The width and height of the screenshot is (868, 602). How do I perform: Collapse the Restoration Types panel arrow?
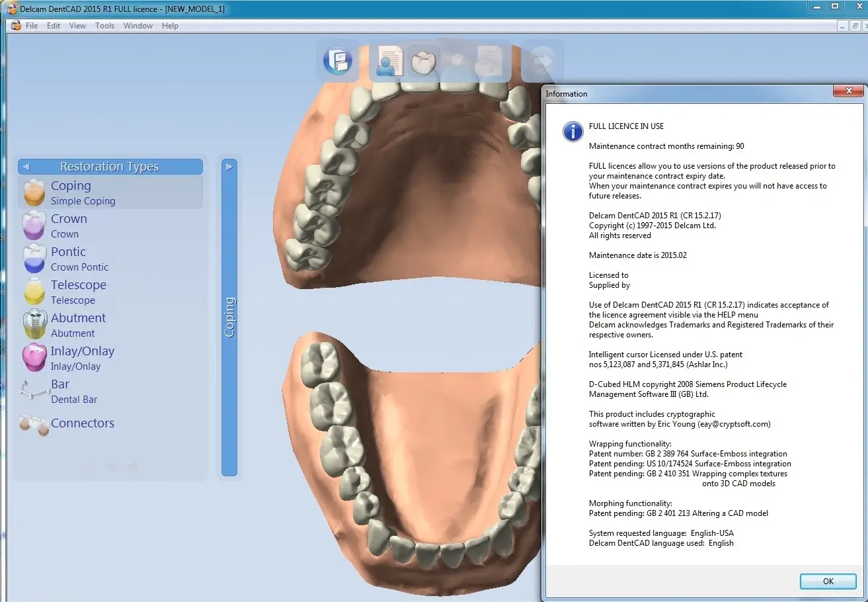(x=25, y=167)
